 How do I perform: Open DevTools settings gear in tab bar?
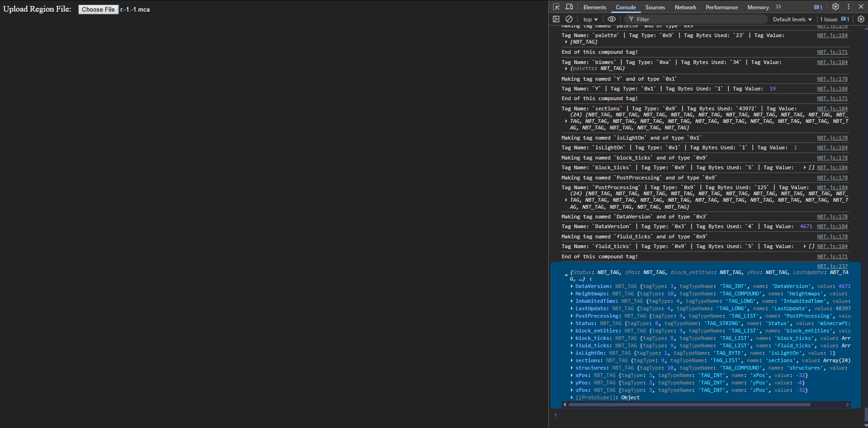tap(836, 7)
